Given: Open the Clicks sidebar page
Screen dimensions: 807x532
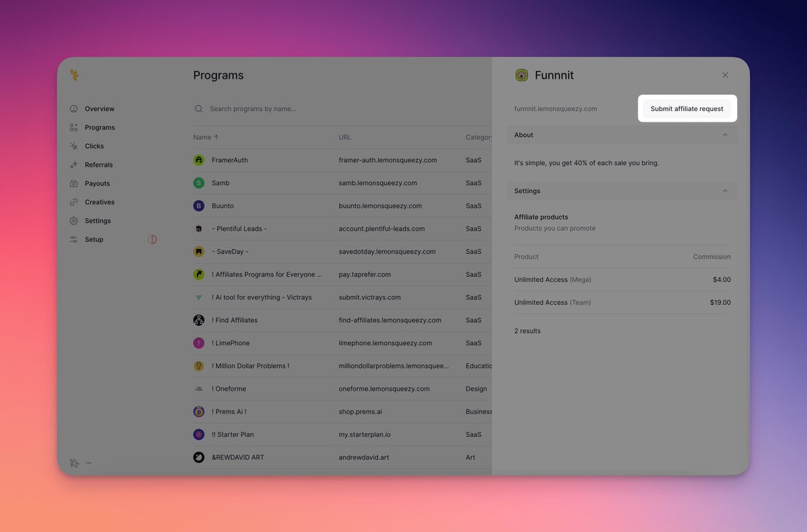Looking at the screenshot, I should [94, 146].
